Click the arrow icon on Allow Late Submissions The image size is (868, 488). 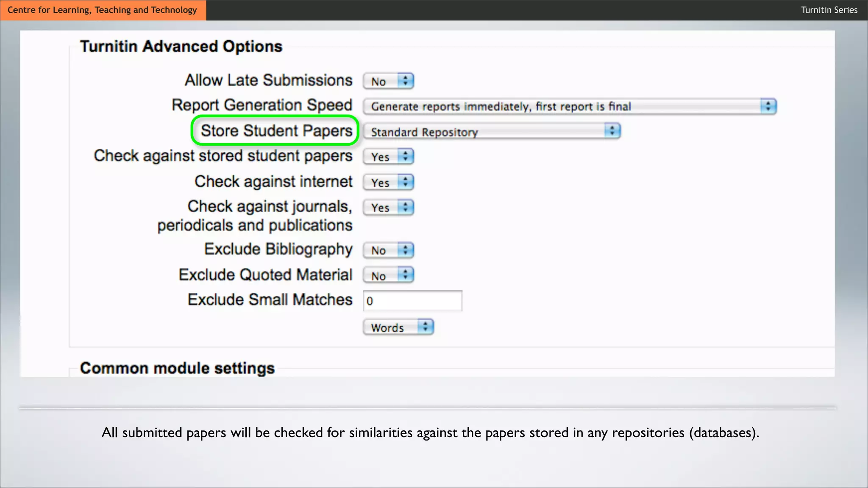click(406, 80)
